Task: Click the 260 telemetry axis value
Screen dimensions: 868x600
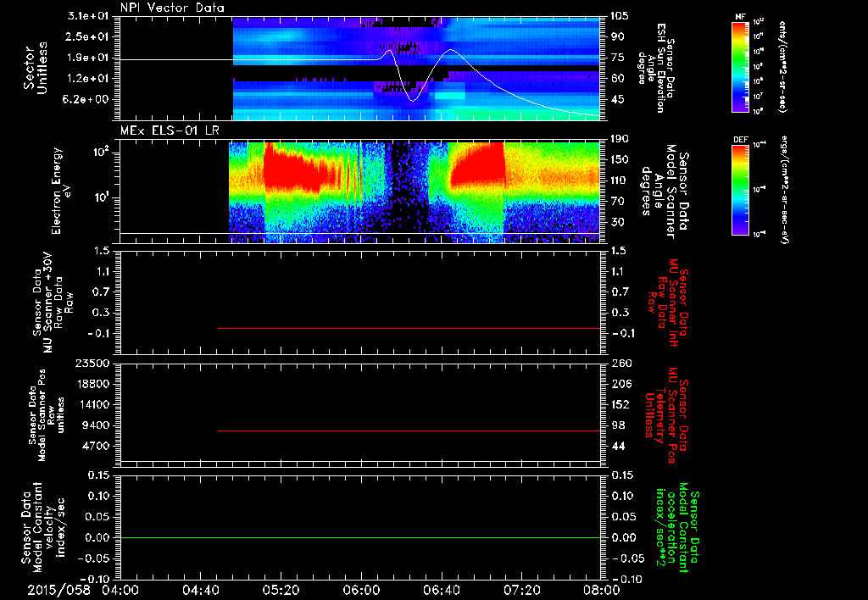Action: pyautogui.click(x=621, y=363)
